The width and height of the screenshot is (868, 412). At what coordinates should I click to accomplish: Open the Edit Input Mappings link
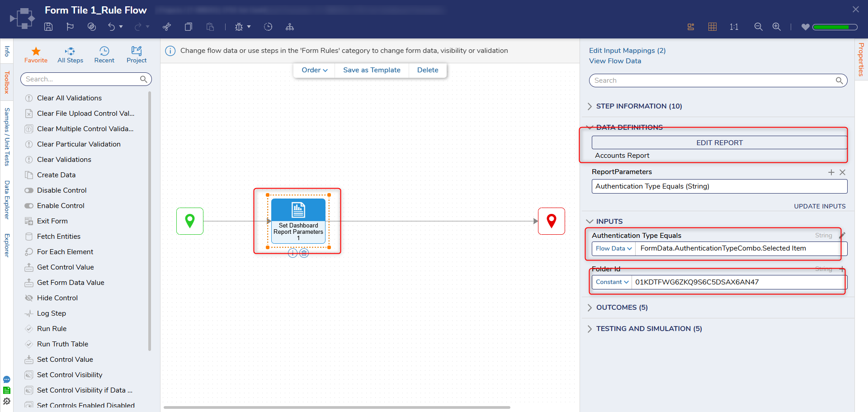[x=627, y=51]
